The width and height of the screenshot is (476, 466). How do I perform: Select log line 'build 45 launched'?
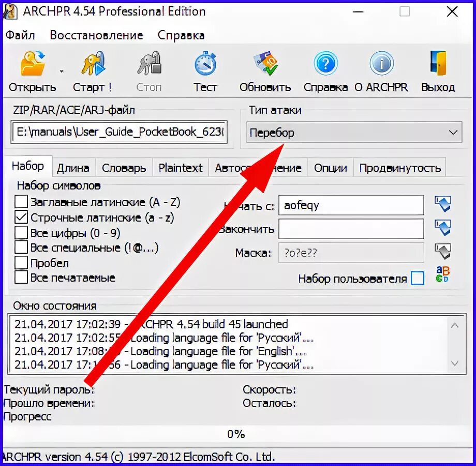[151, 325]
